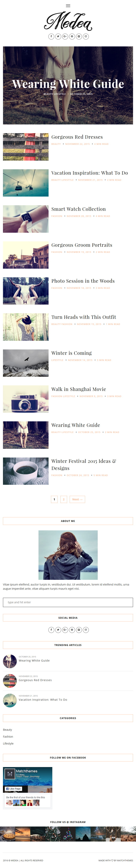Select the Fashion category link
This screenshot has width=136, height=868.
pos(8,737)
